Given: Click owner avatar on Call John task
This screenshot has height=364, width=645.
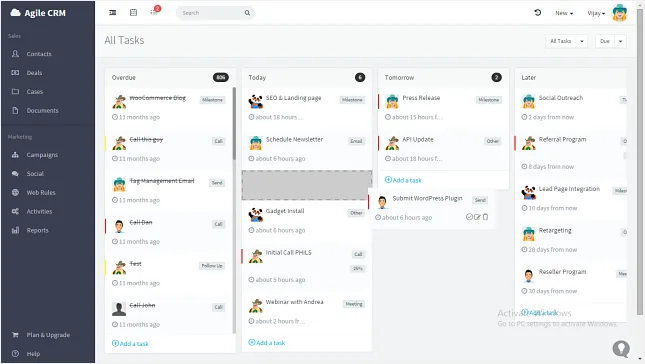Looking at the screenshot, I should (x=119, y=309).
